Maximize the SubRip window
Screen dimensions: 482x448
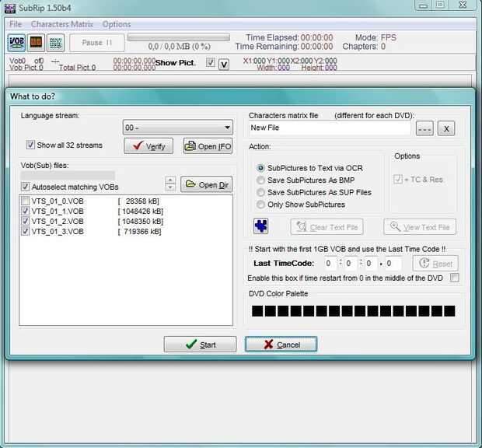tap(440, 5)
